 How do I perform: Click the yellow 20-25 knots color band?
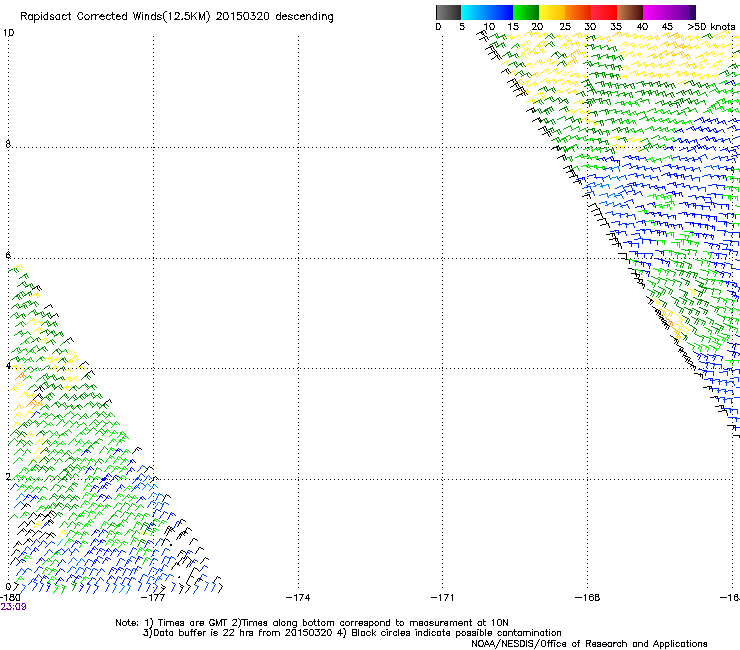click(x=552, y=12)
